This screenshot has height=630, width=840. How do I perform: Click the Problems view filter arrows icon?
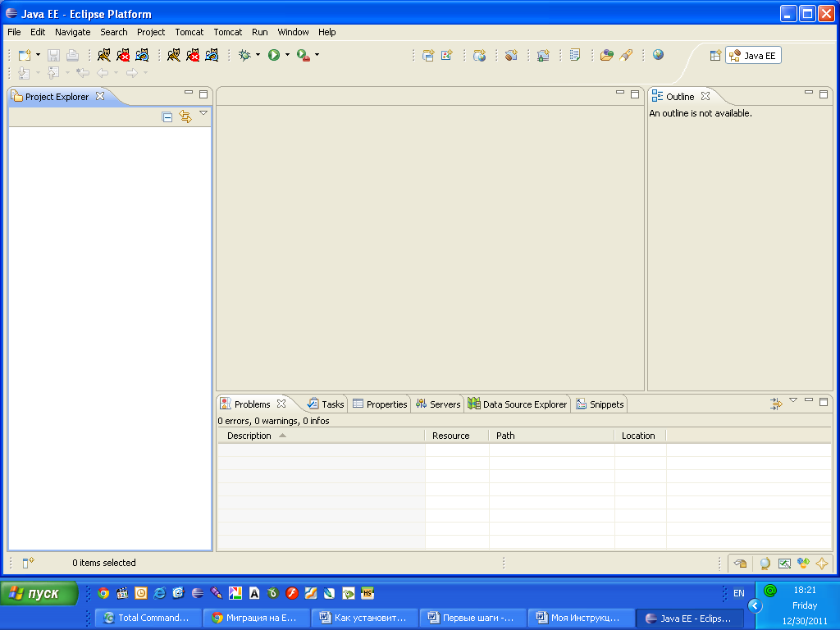776,404
